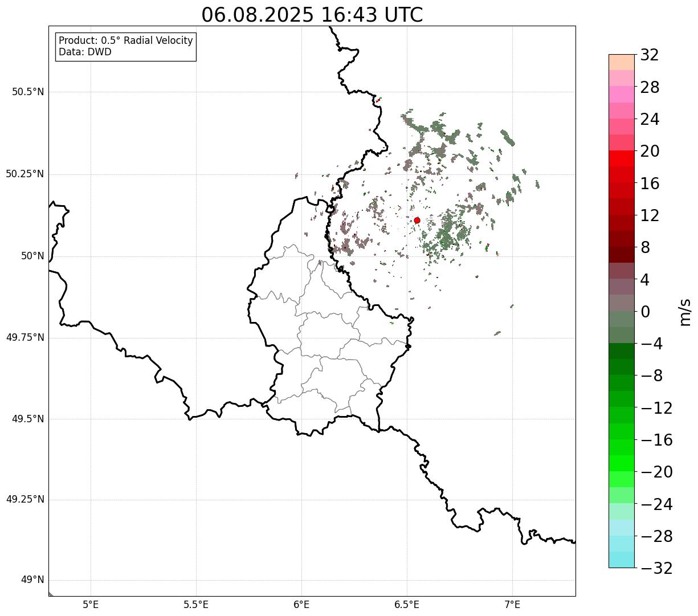Image resolution: width=698 pixels, height=616 pixels.
Task: Click the '49°N' latitude label
Action: [32, 580]
